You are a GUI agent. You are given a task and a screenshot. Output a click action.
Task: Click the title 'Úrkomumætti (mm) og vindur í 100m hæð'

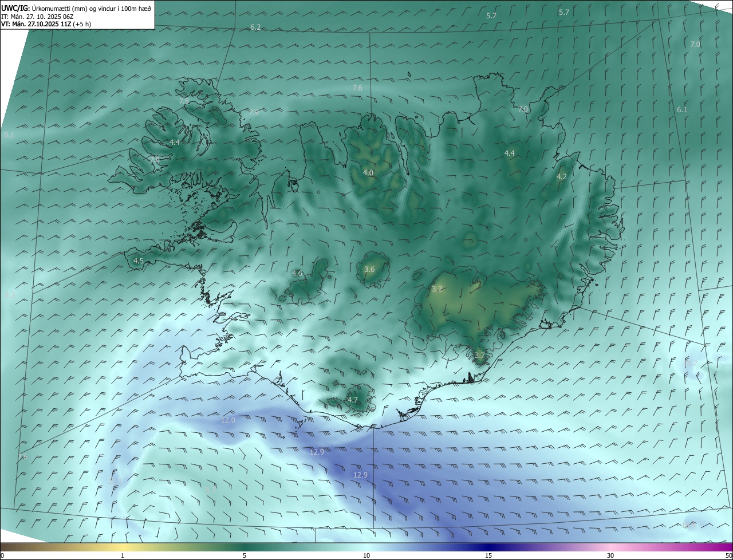[x=90, y=8]
